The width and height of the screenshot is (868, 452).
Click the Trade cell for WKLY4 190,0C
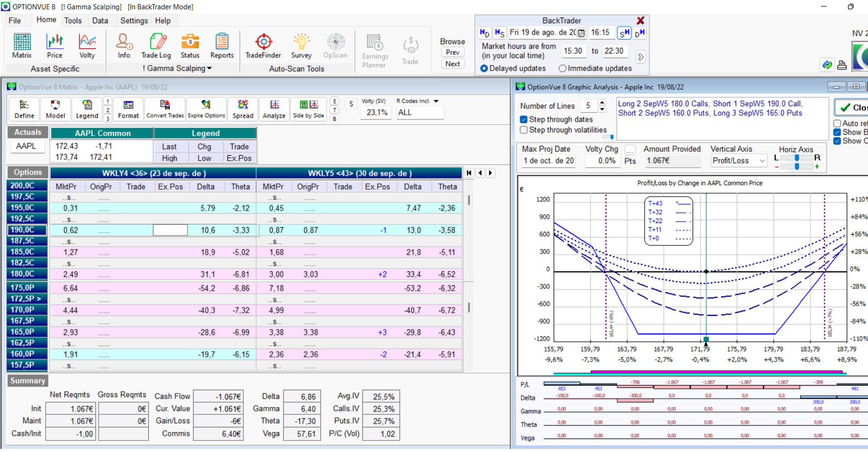click(x=136, y=230)
